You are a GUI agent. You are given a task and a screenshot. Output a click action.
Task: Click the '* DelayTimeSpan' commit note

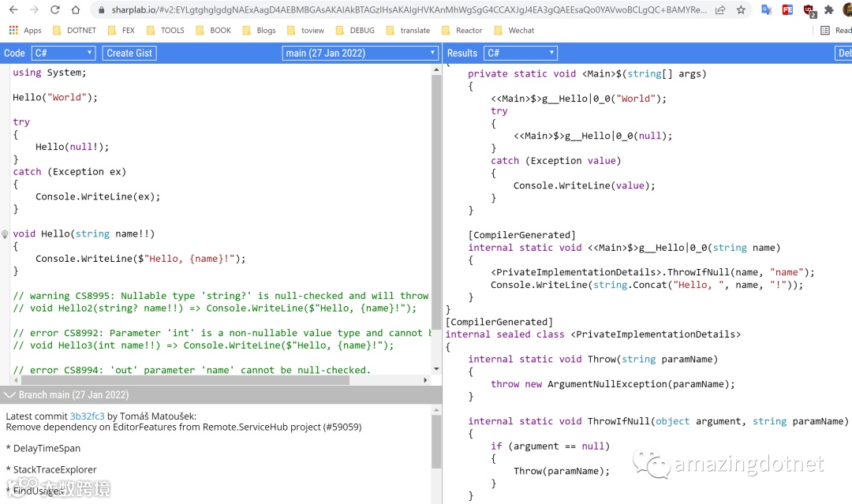pos(43,449)
